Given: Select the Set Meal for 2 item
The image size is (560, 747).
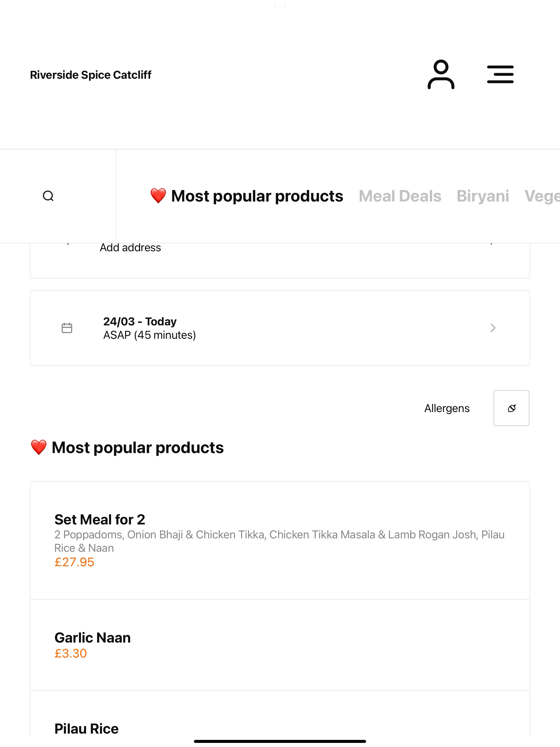Looking at the screenshot, I should coord(280,540).
